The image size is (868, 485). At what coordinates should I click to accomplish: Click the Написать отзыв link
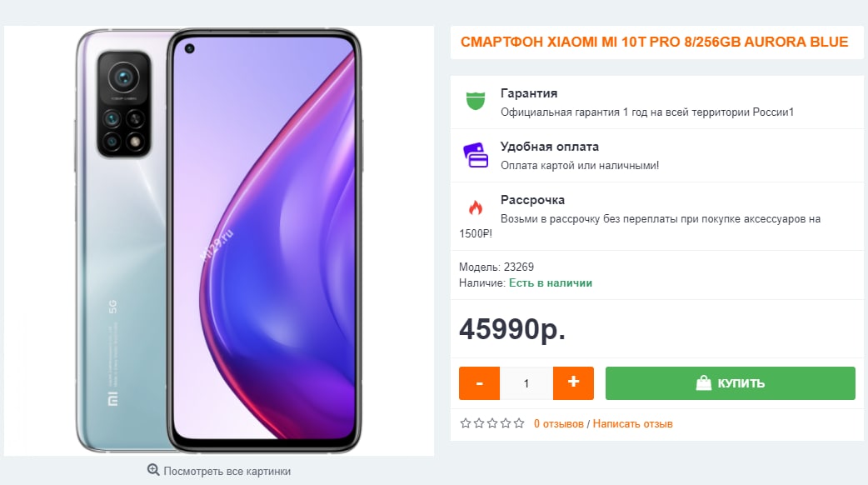point(633,424)
